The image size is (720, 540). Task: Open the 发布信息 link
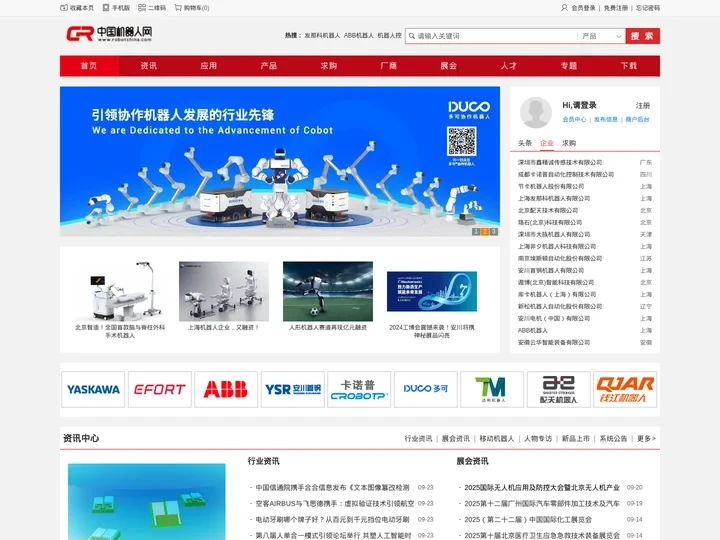606,119
